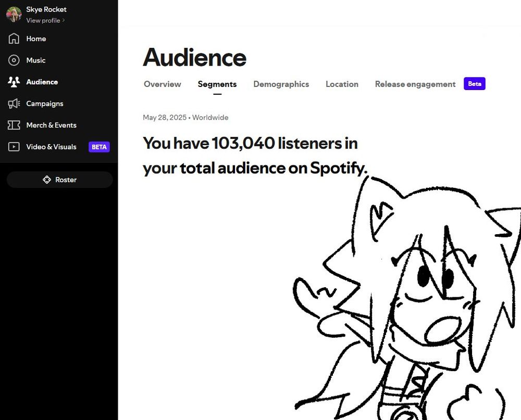This screenshot has width=521, height=420.
Task: Click the Audience page heading
Action: [194, 57]
